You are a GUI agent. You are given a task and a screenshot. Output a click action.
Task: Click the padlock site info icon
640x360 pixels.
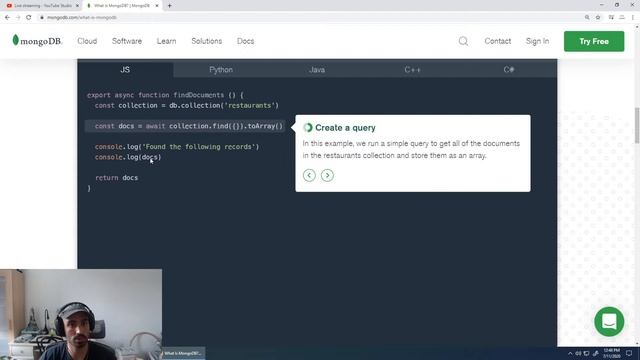pyautogui.click(x=42, y=18)
